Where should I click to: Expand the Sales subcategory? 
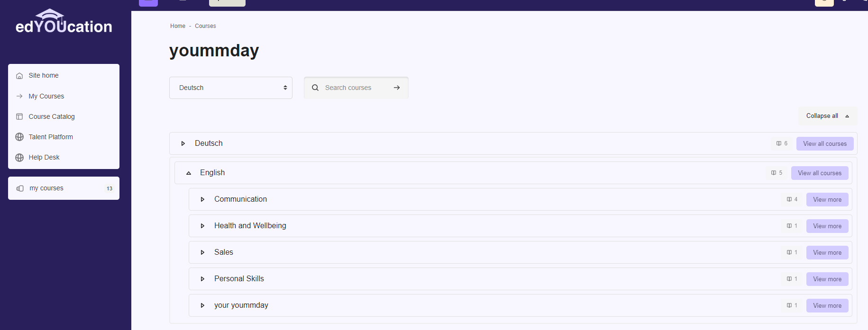202,252
